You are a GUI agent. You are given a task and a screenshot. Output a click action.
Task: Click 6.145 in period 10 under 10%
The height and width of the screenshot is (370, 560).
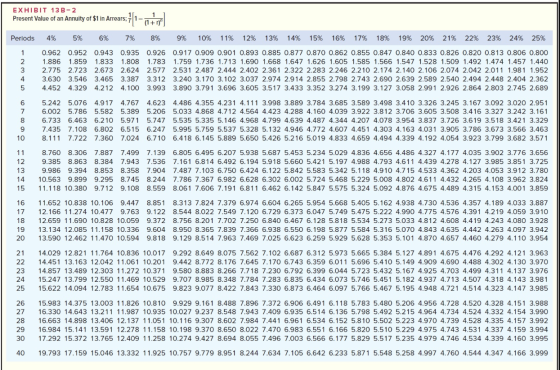click(x=205, y=138)
